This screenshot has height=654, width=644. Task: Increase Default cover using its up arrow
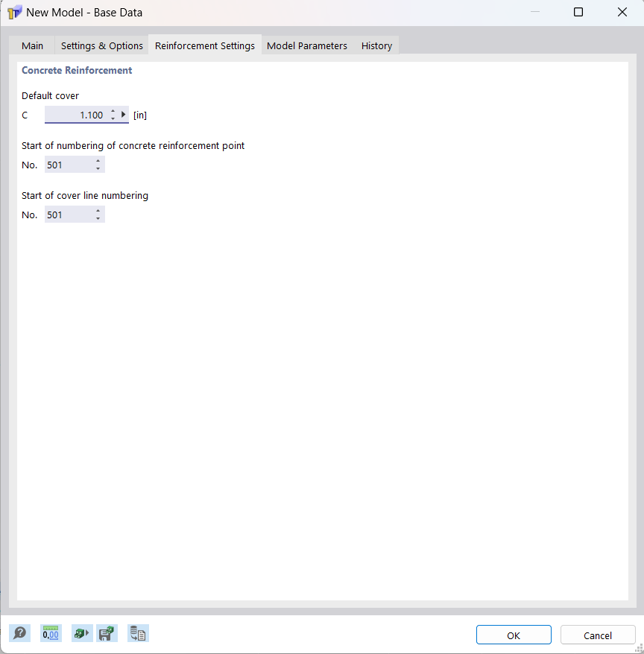tap(113, 111)
